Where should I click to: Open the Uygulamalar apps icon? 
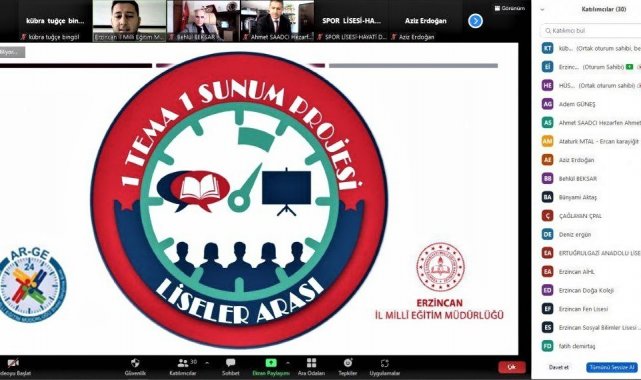(x=385, y=363)
